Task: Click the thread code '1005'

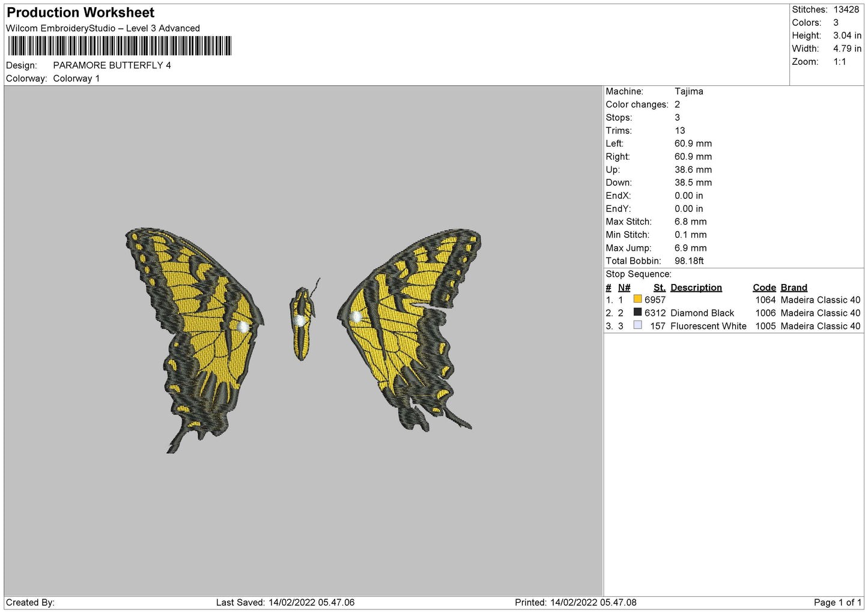Action: point(765,326)
